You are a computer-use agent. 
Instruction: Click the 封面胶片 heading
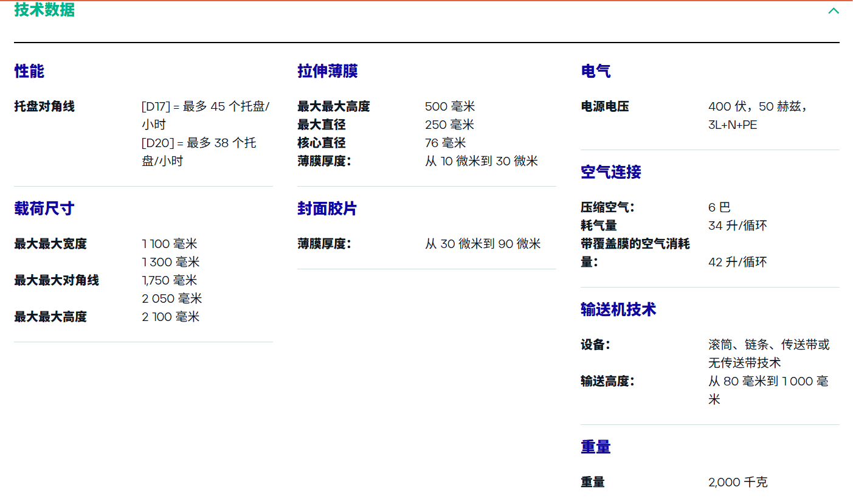pyautogui.click(x=326, y=209)
